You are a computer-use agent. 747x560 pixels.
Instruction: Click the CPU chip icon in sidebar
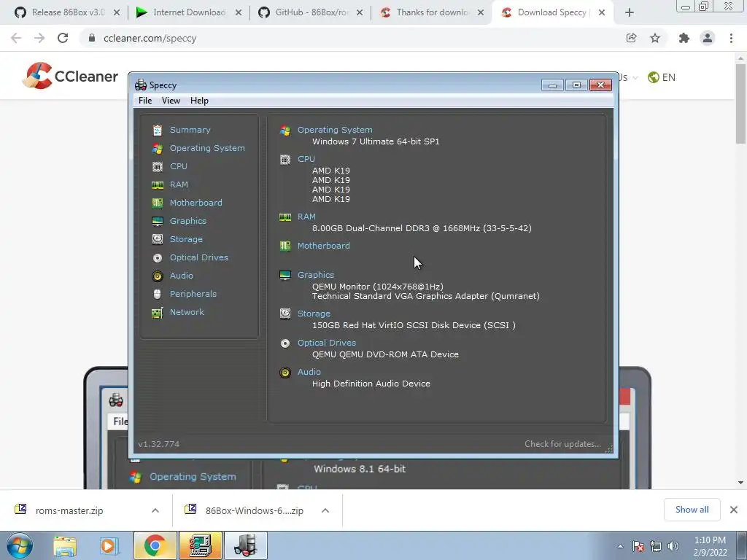point(158,167)
